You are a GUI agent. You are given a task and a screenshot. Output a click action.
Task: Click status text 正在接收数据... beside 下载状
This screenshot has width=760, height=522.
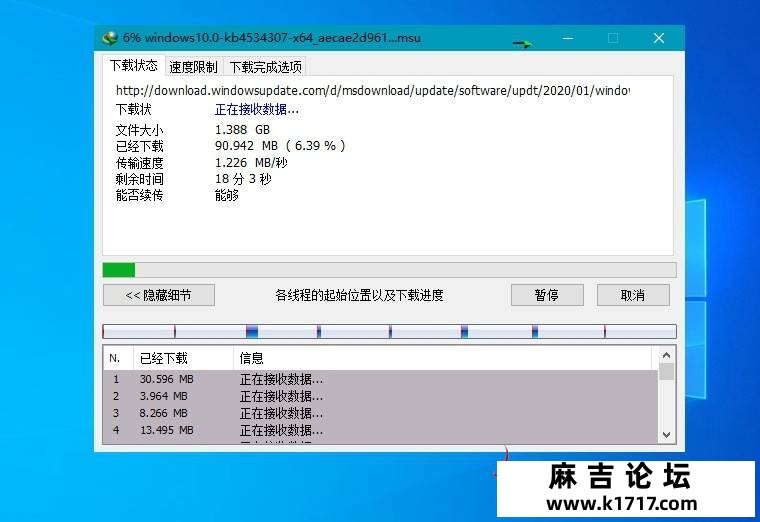[x=256, y=110]
